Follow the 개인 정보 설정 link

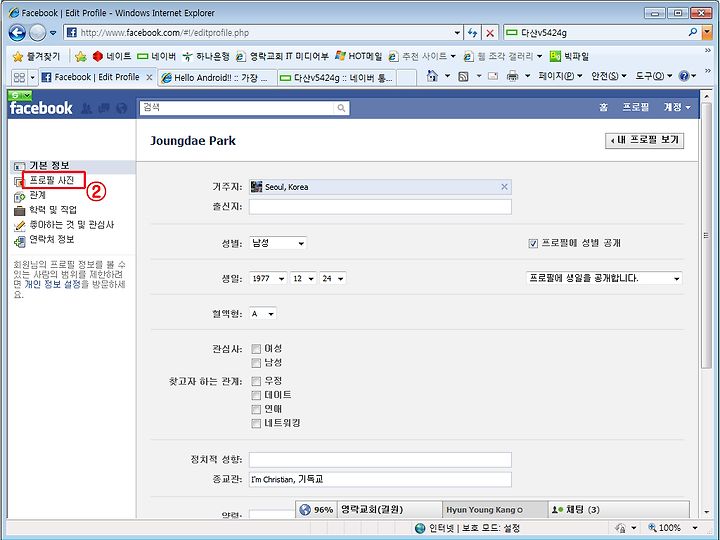click(x=52, y=284)
